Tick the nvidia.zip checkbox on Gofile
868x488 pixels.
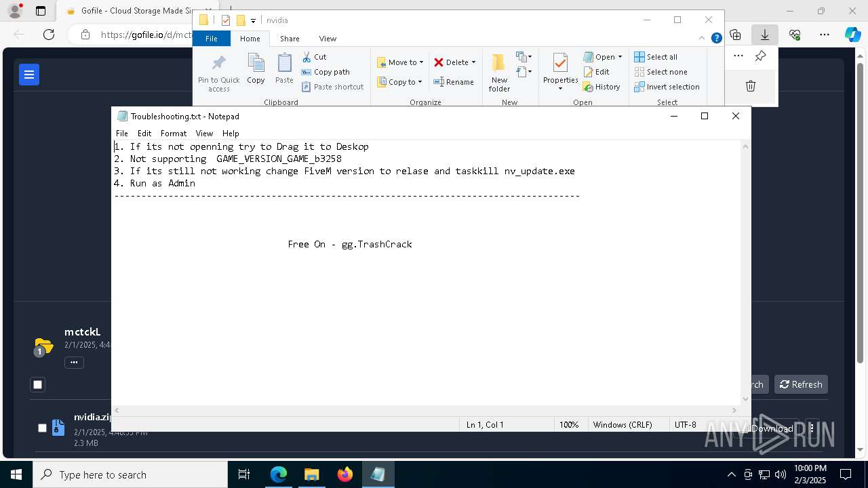pyautogui.click(x=42, y=428)
